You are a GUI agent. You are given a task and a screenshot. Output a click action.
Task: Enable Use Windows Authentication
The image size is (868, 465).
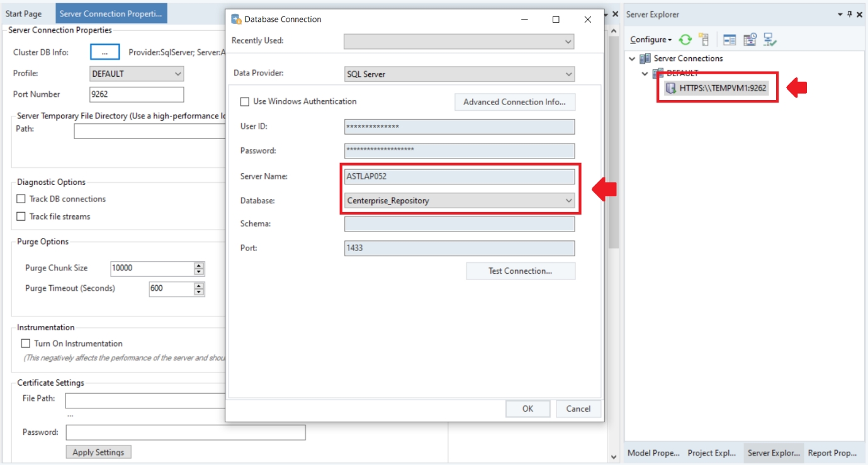click(x=245, y=101)
